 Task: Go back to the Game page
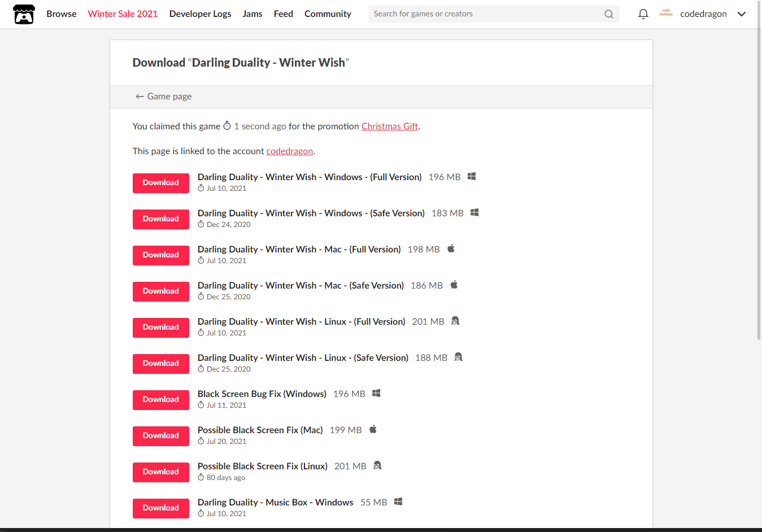163,97
